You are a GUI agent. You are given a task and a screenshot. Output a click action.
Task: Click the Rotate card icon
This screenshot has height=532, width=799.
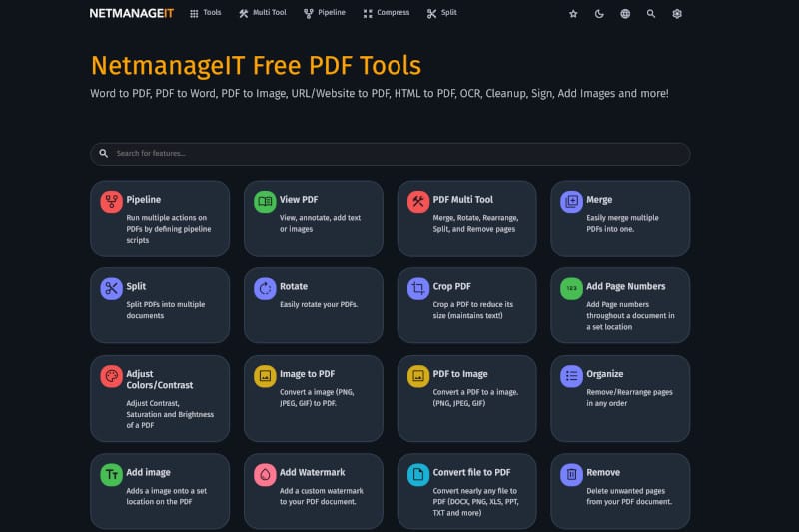[265, 289]
